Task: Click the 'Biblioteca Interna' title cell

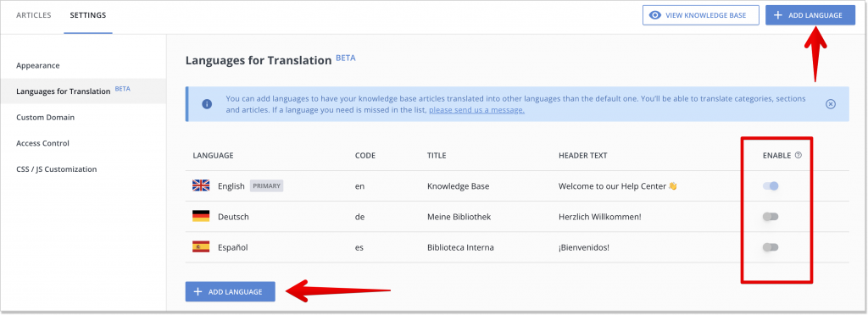Action: click(x=460, y=247)
